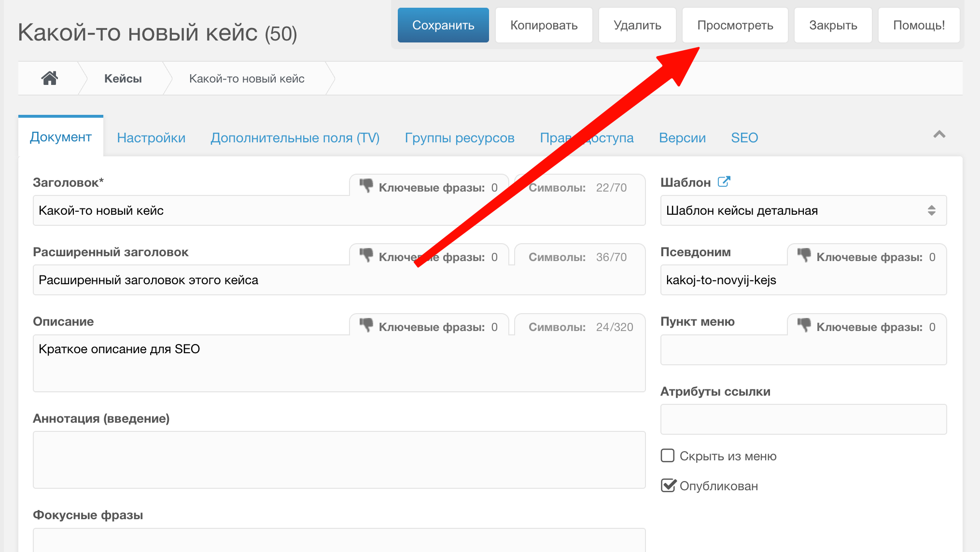Image resolution: width=980 pixels, height=552 pixels.
Task: Click into Аннотация (введение) text area
Action: click(x=339, y=459)
